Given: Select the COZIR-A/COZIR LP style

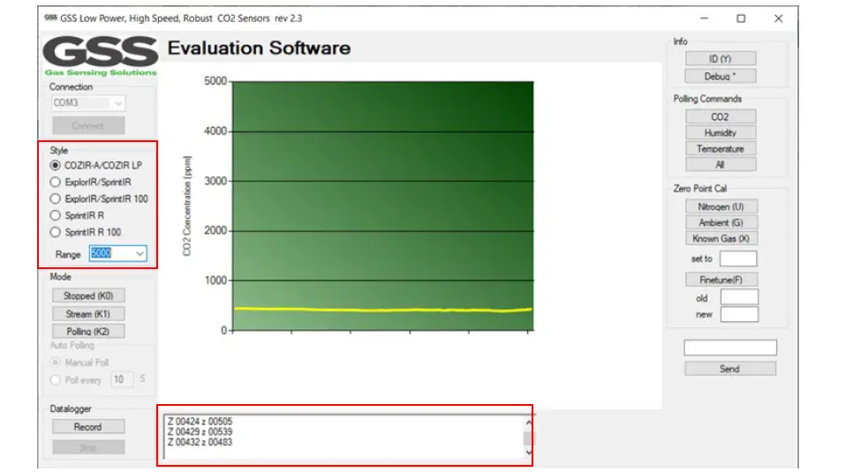Looking at the screenshot, I should tap(55, 166).
